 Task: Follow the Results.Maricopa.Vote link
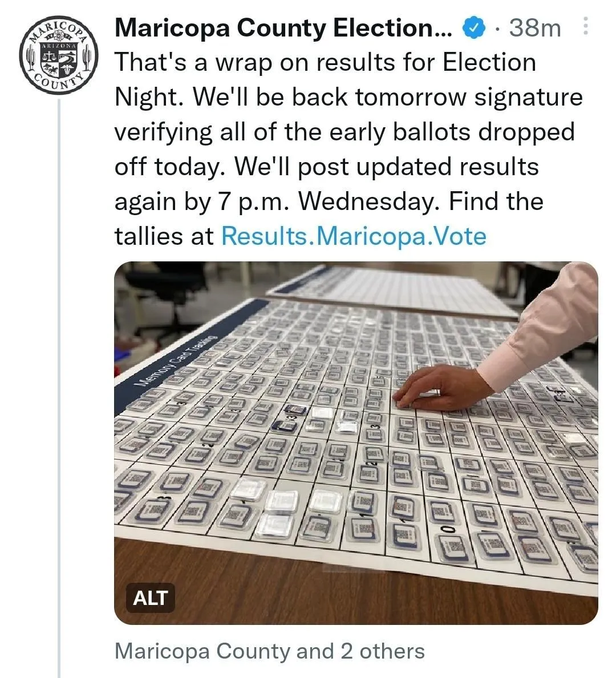point(354,236)
